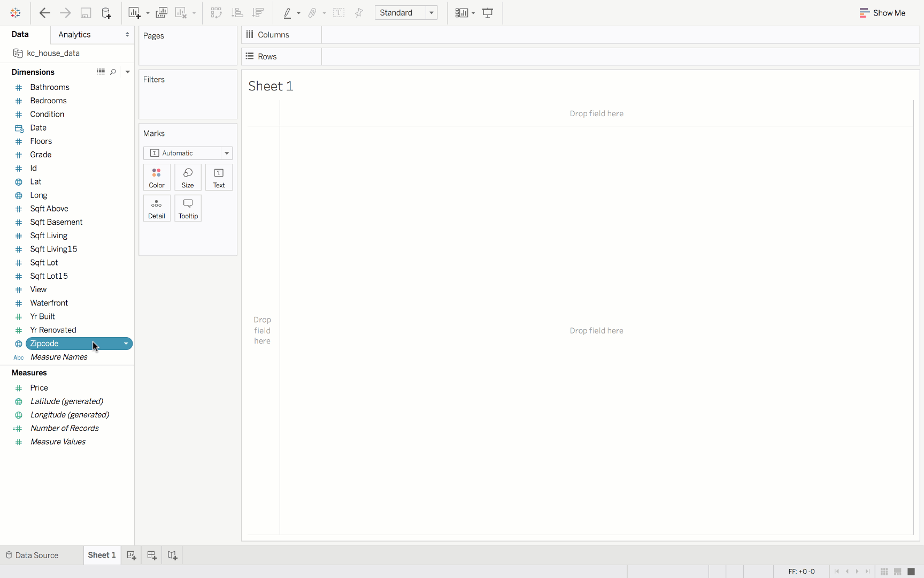The image size is (924, 578).
Task: Open the Group Members dropdown arrow
Action: point(325,13)
